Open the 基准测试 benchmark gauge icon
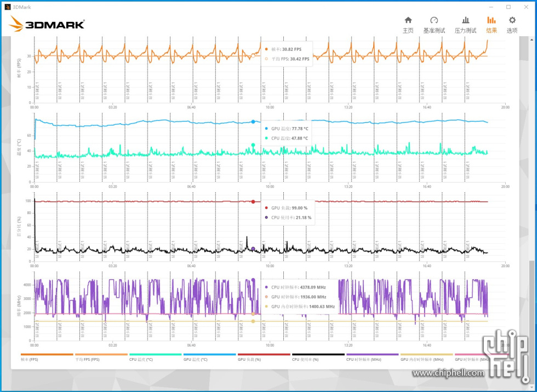This screenshot has height=392, width=537. pyautogui.click(x=434, y=25)
